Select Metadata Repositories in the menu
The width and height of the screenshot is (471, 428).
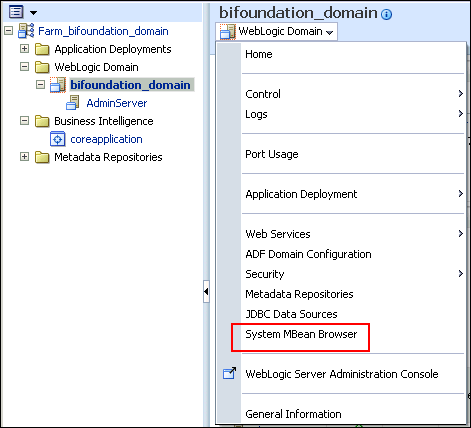[299, 294]
